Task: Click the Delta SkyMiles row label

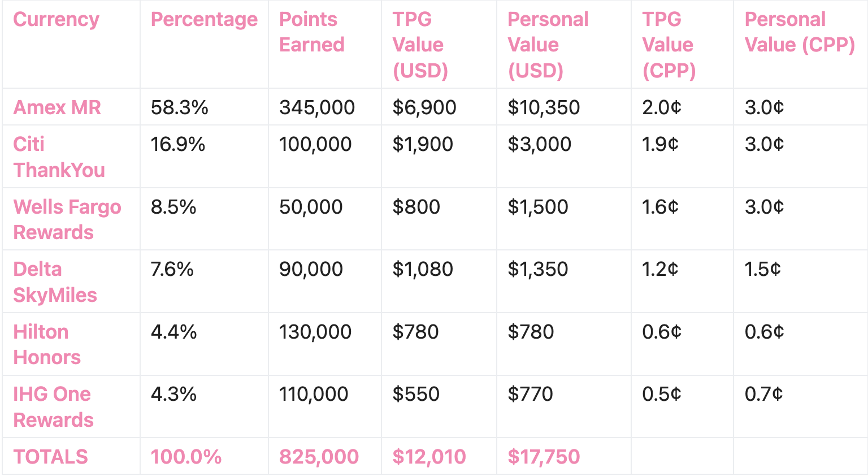Action: (x=55, y=282)
